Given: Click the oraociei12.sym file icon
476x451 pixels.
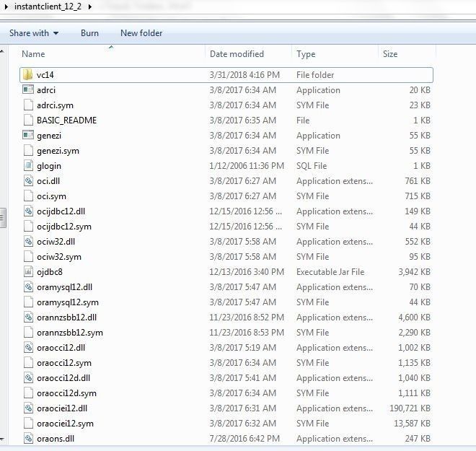Looking at the screenshot, I should (x=28, y=424).
